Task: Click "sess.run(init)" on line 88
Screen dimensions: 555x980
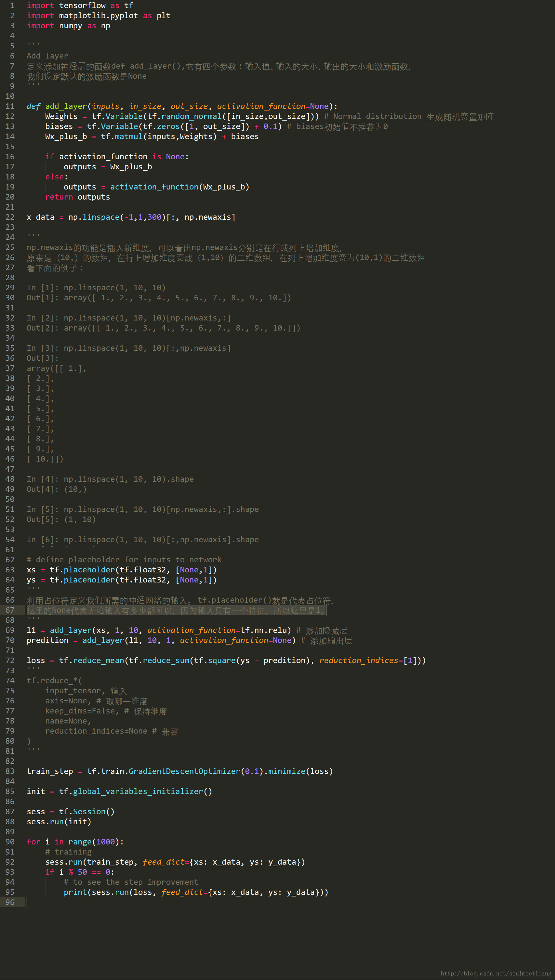Action: coord(59,822)
